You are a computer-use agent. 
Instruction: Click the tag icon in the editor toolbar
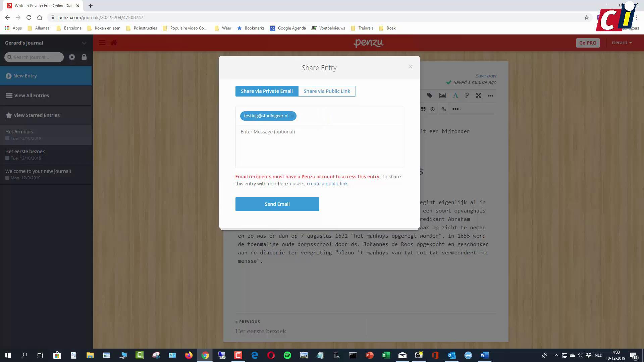430,96
